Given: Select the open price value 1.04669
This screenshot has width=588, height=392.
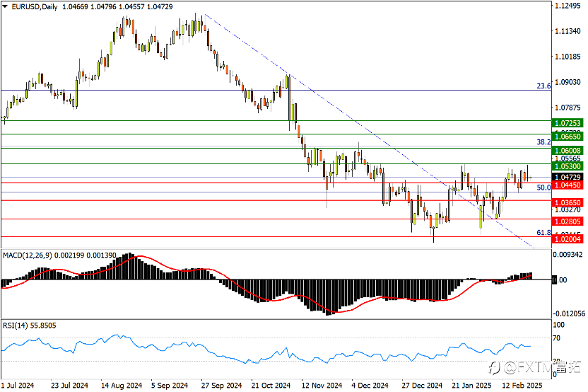Looking at the screenshot, I should tap(75, 6).
